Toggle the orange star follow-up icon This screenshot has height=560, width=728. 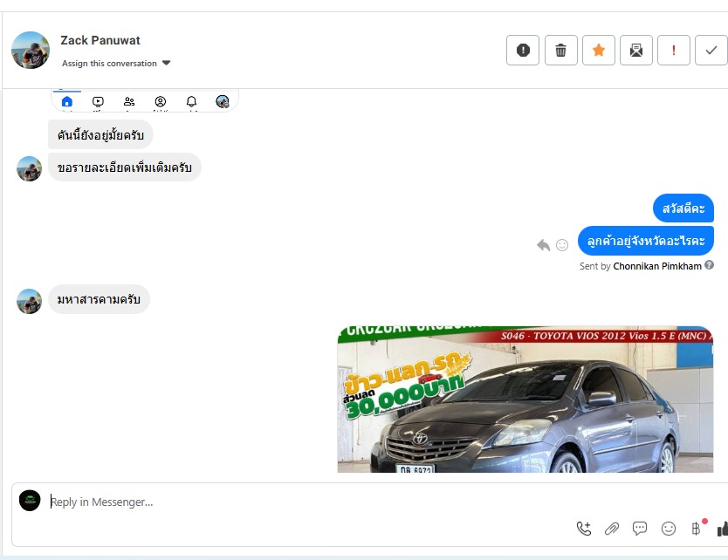point(599,50)
